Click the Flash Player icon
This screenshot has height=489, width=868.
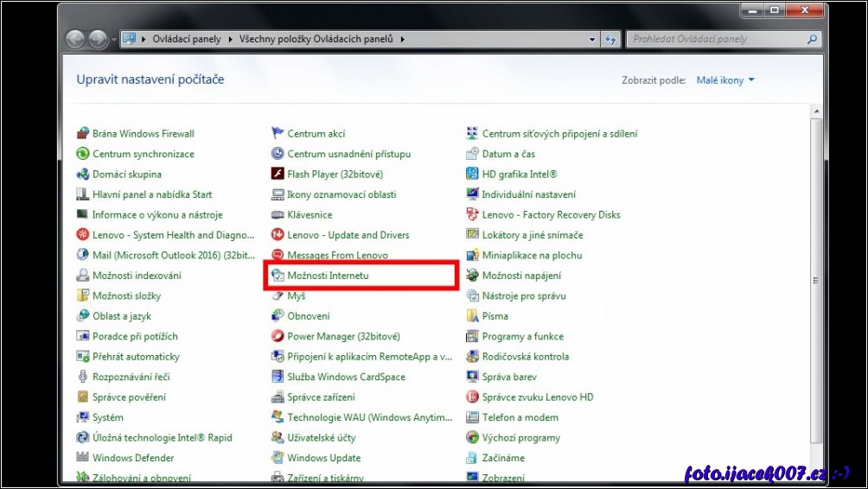[278, 175]
